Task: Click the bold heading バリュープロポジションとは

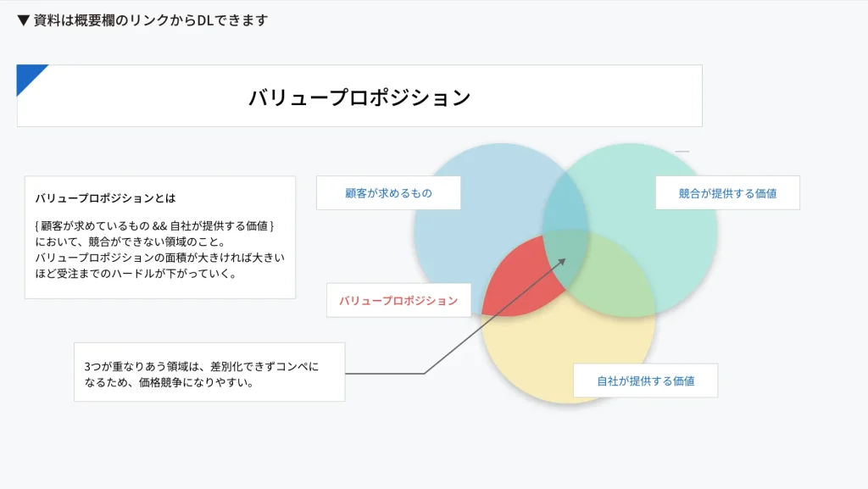Action: 105,198
